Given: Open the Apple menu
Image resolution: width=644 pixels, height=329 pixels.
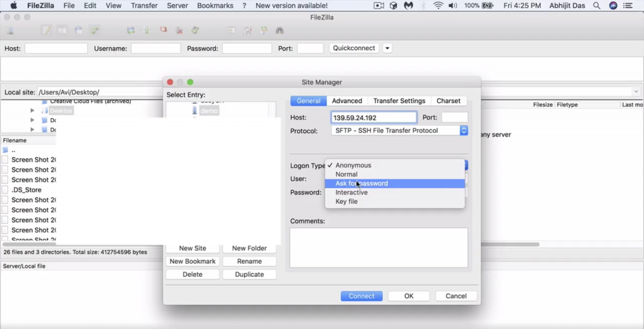Looking at the screenshot, I should pos(14,6).
